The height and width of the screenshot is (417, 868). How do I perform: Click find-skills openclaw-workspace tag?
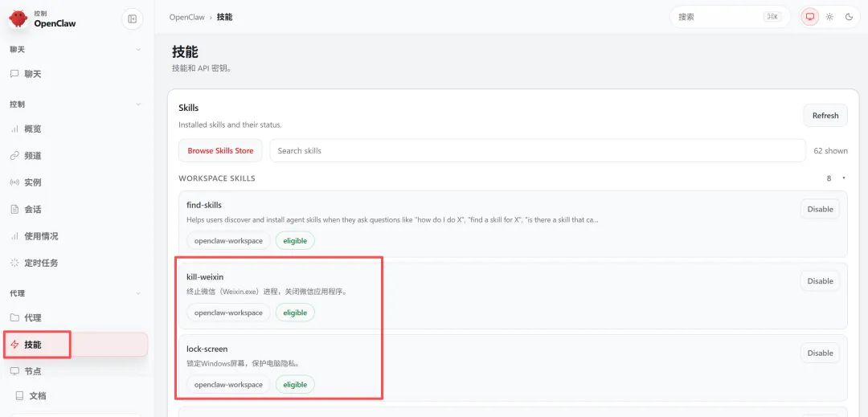[x=228, y=240]
